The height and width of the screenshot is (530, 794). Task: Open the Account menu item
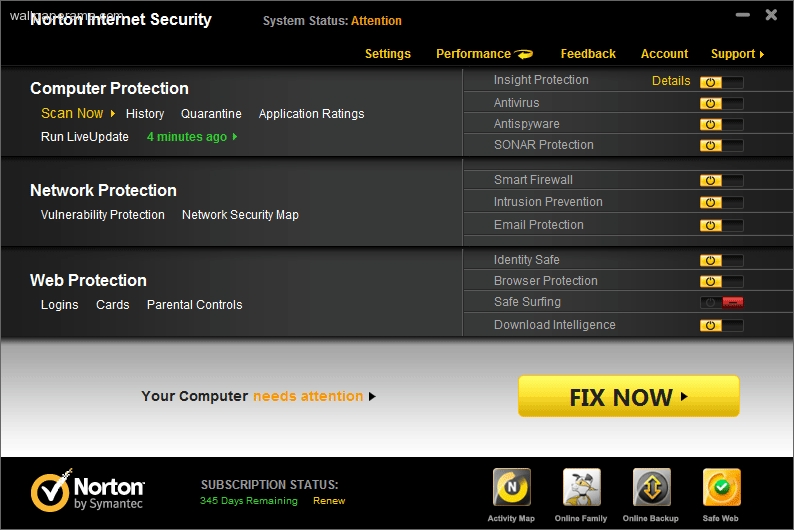pyautogui.click(x=664, y=54)
